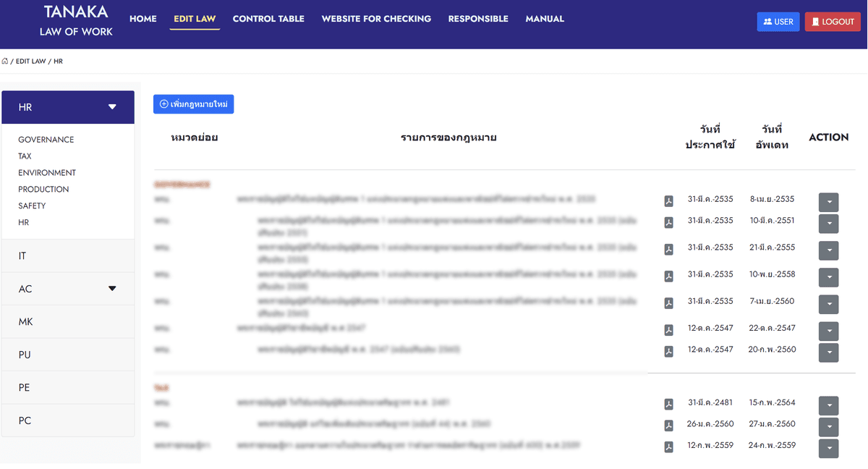868x469 pixels.
Task: Open action dropdown for row updated 27-ม.ค.-2560
Action: click(x=829, y=427)
